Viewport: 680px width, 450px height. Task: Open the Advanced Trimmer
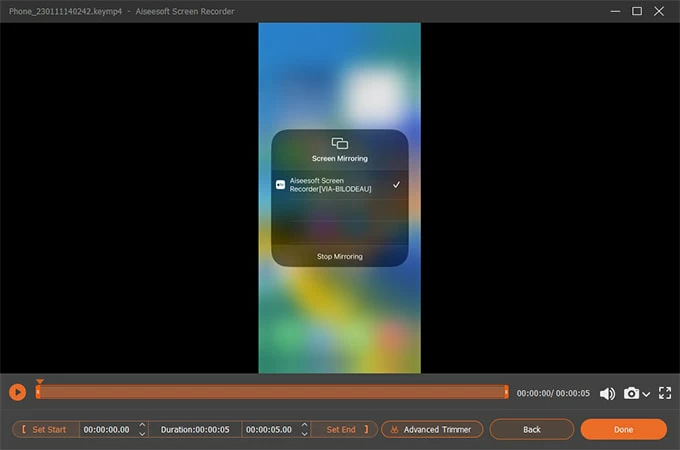click(x=432, y=429)
